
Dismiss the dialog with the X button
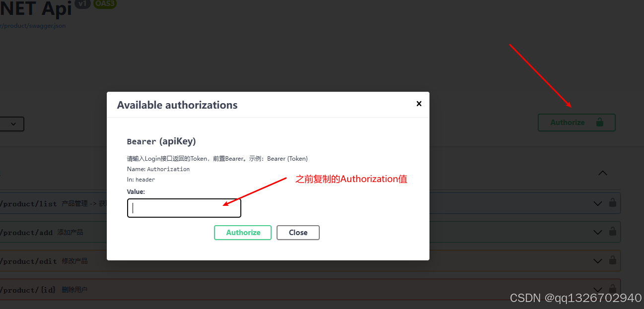click(x=419, y=104)
